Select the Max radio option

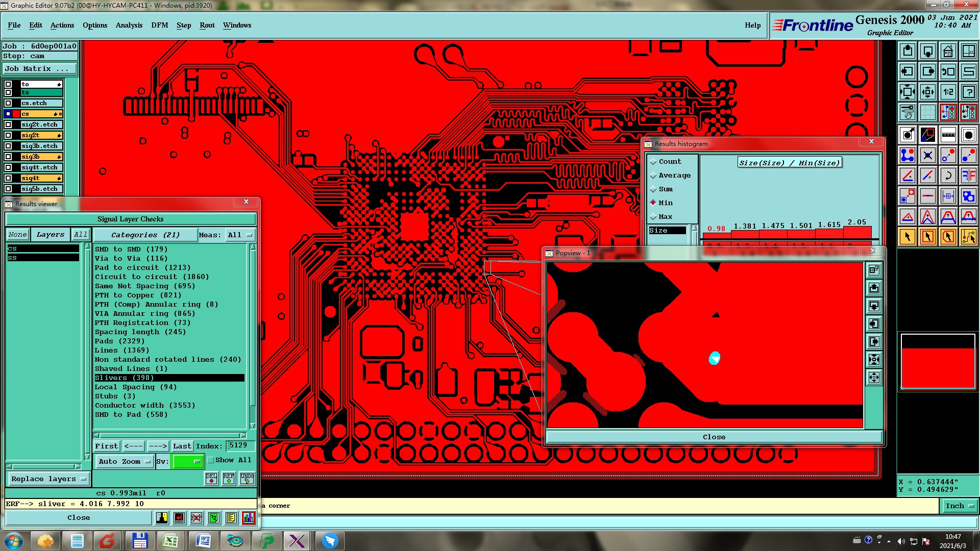661,216
